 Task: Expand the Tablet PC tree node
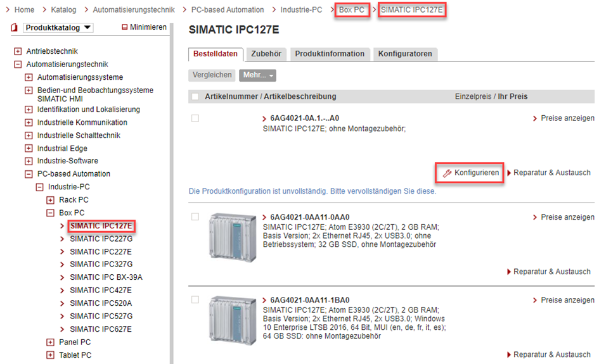[51, 355]
